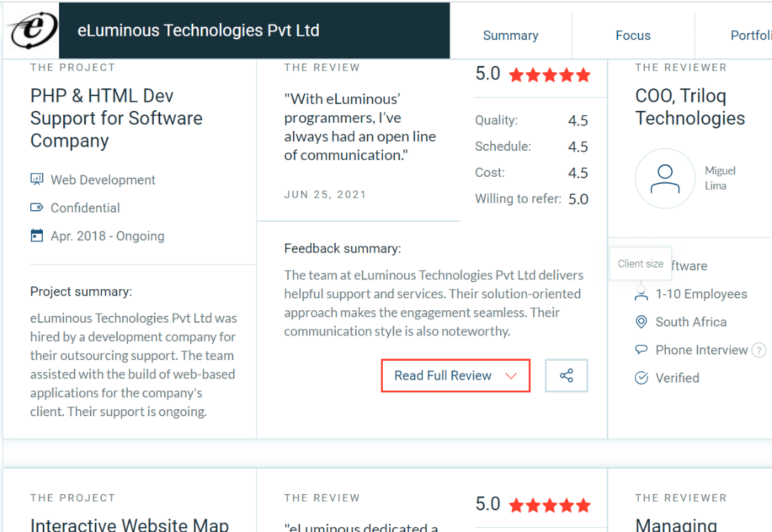The height and width of the screenshot is (532, 772).
Task: Click the five-star rating of first review
Action: click(549, 75)
